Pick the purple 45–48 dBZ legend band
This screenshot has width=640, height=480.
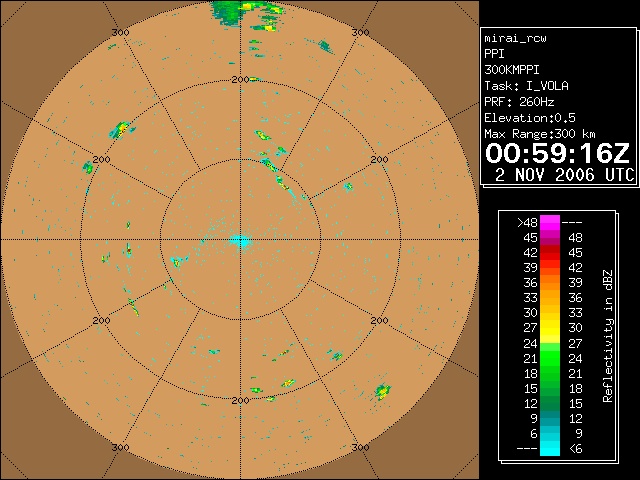[550, 238]
